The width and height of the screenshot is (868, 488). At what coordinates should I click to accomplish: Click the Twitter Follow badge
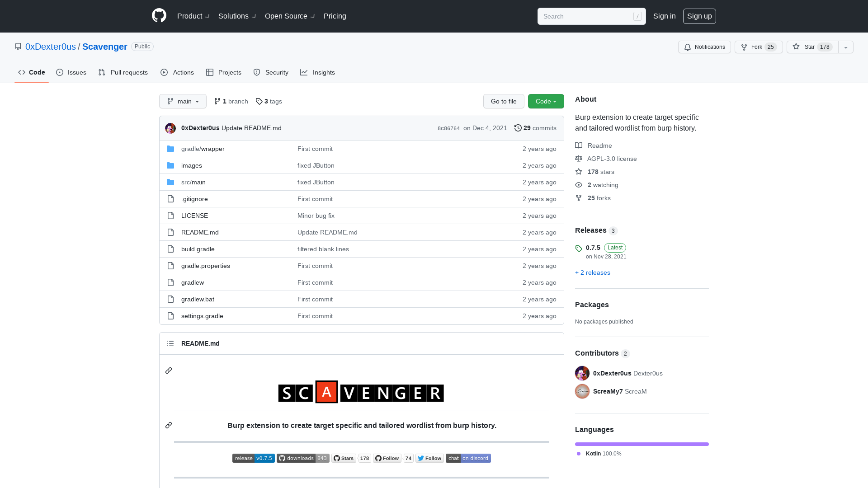tap(429, 458)
